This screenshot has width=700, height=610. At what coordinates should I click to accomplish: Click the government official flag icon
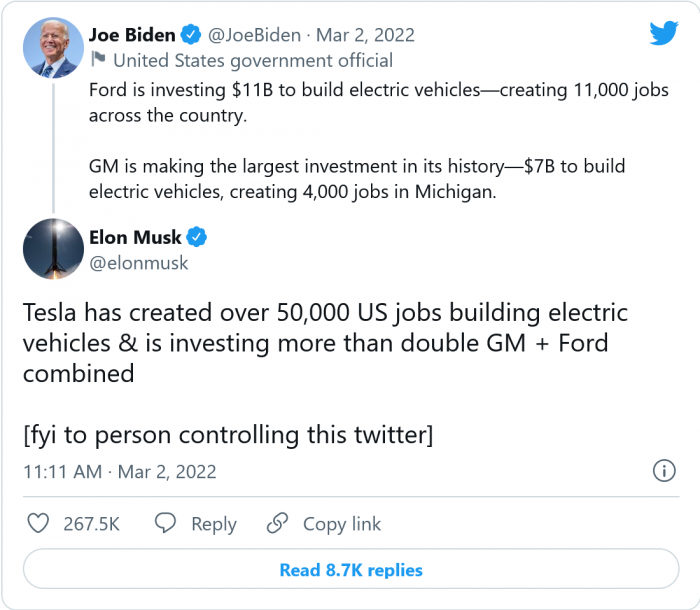click(x=97, y=60)
